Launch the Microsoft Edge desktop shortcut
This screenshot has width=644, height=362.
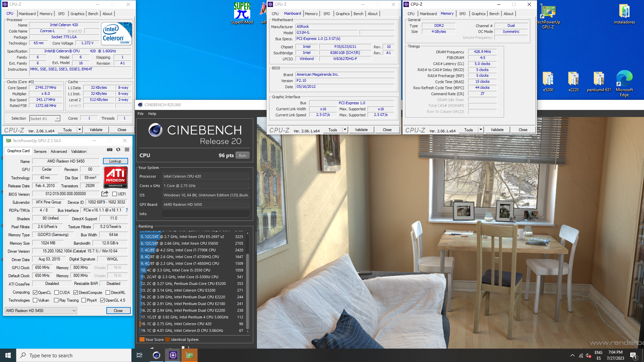[x=624, y=84]
